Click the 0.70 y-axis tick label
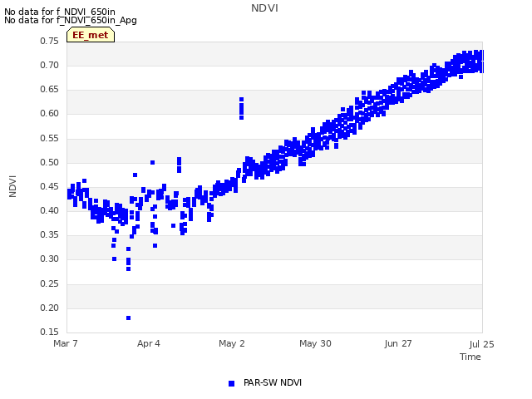 [x=49, y=65]
